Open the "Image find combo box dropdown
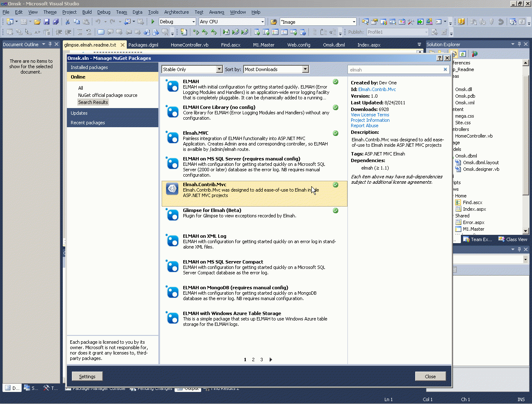Image resolution: width=532 pixels, height=404 pixels. pos(354,22)
